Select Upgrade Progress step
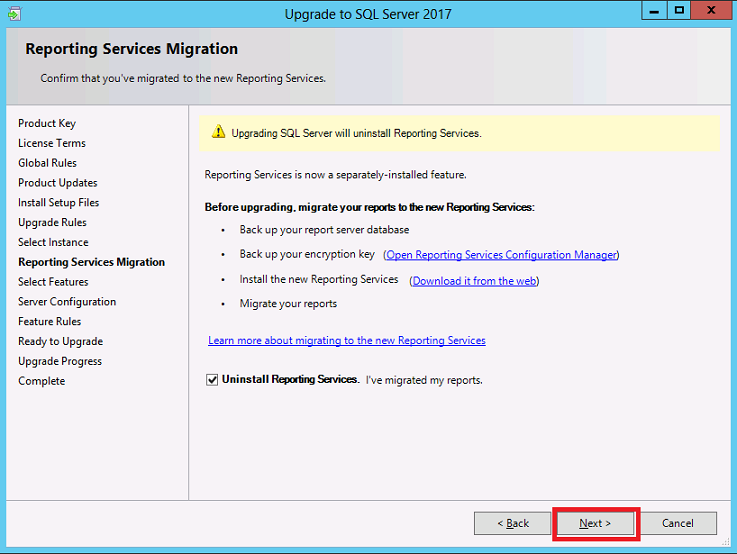Viewport: 737px width, 554px height. (60, 361)
